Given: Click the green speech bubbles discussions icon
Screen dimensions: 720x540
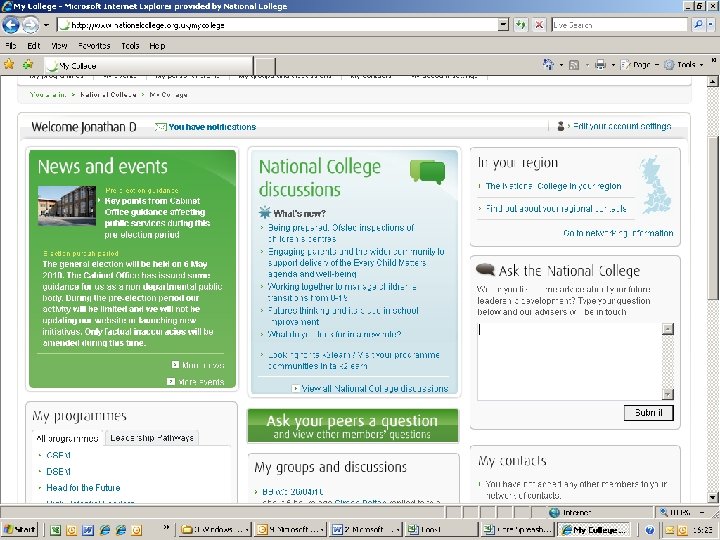Looking at the screenshot, I should click(428, 172).
